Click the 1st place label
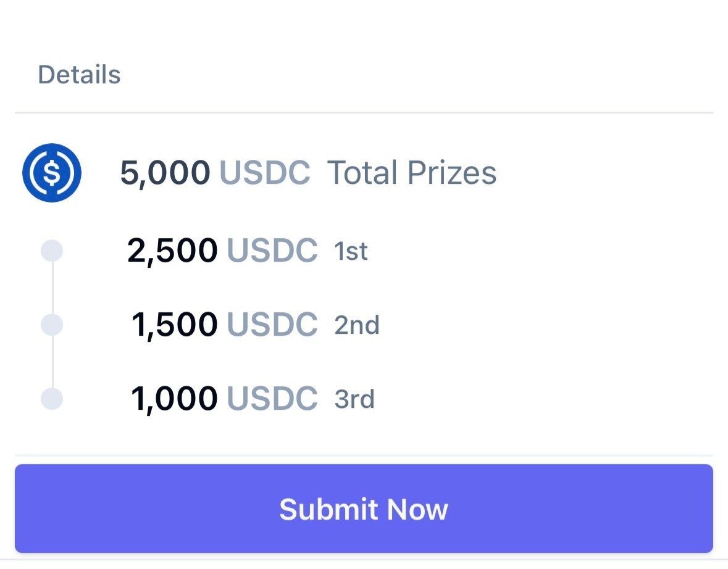728x569 pixels. 351,252
